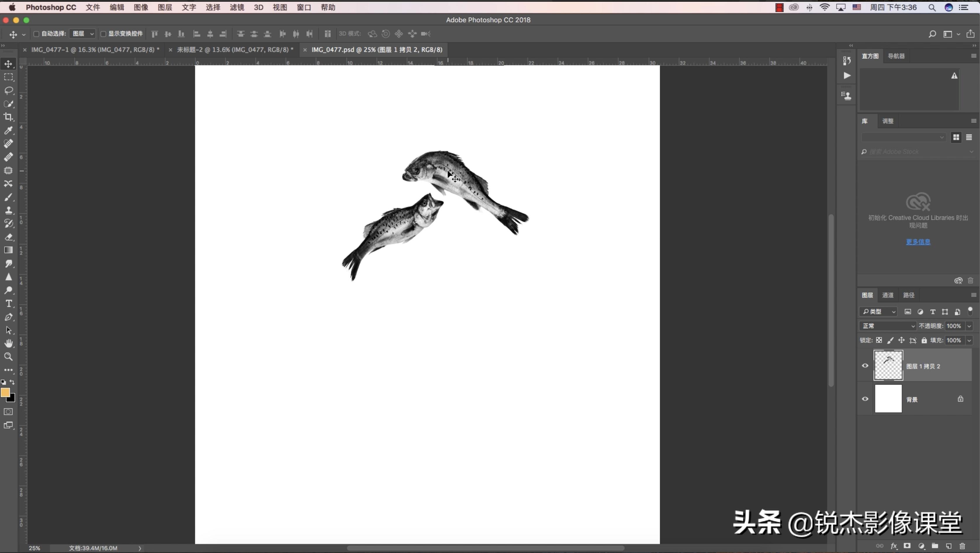Open the Add layer style fx menu

pyautogui.click(x=894, y=546)
